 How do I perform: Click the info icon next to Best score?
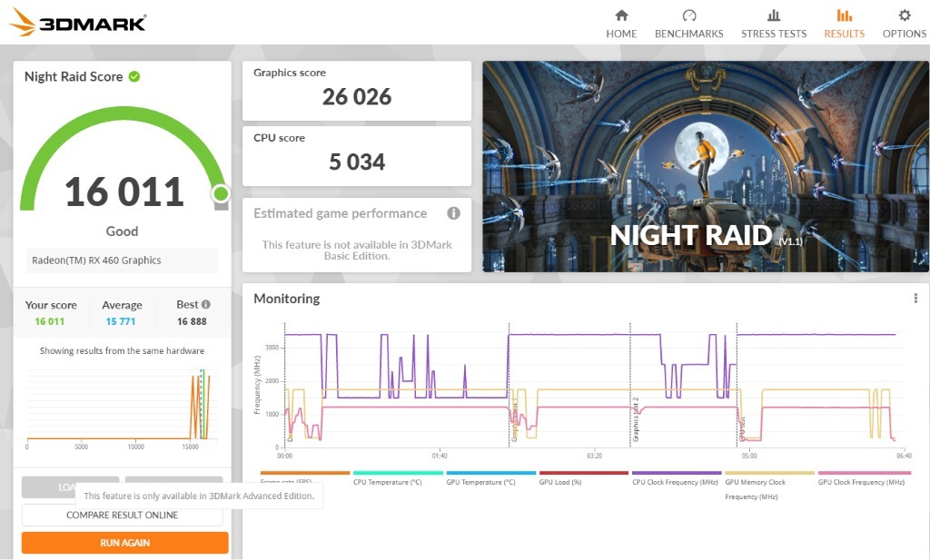[206, 305]
